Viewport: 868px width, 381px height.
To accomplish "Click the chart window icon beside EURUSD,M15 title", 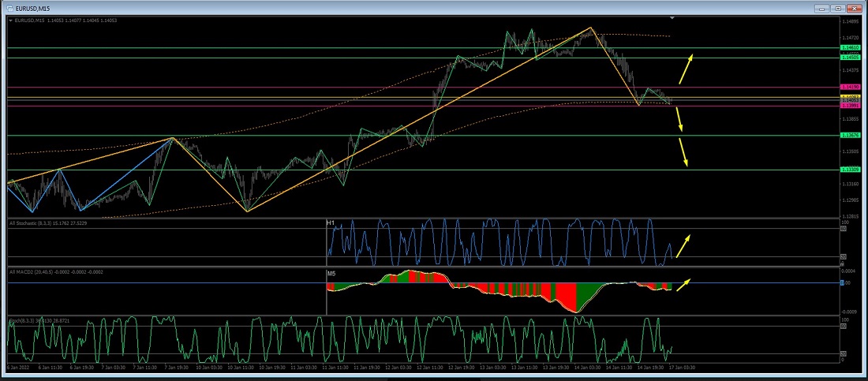I will click(x=9, y=8).
